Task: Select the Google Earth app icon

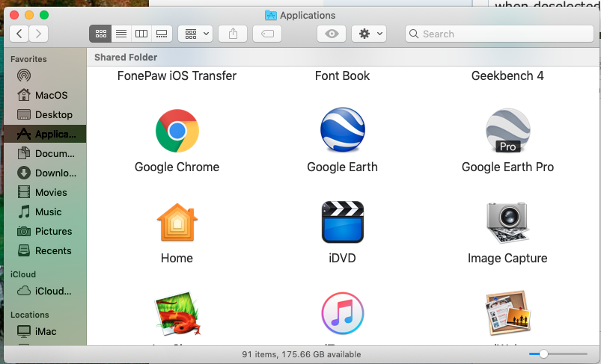Action: pos(342,130)
